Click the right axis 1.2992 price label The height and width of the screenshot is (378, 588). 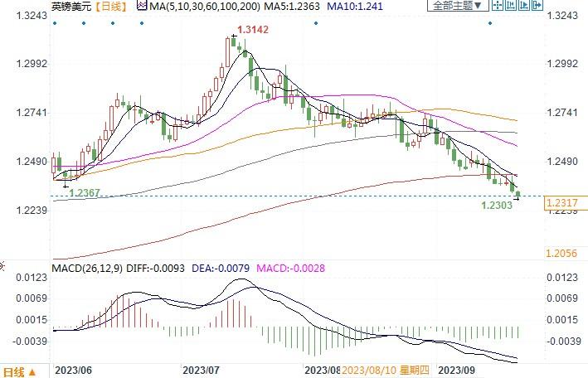562,63
